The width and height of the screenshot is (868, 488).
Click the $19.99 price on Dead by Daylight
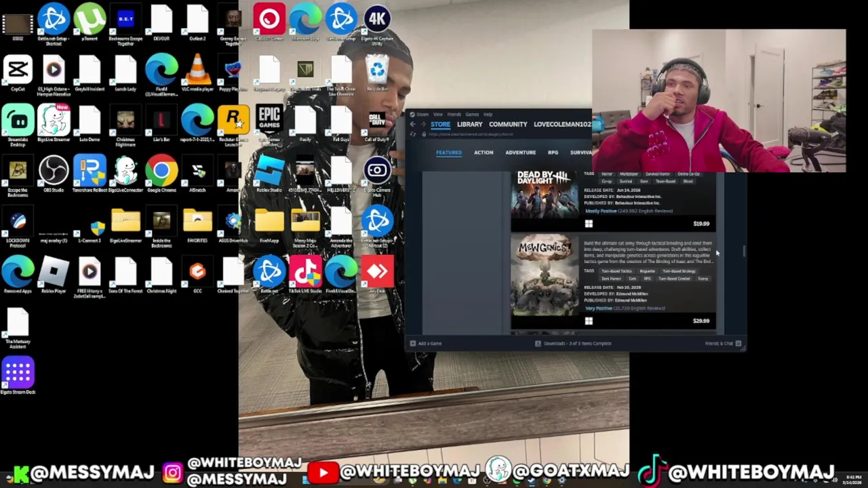(x=701, y=224)
